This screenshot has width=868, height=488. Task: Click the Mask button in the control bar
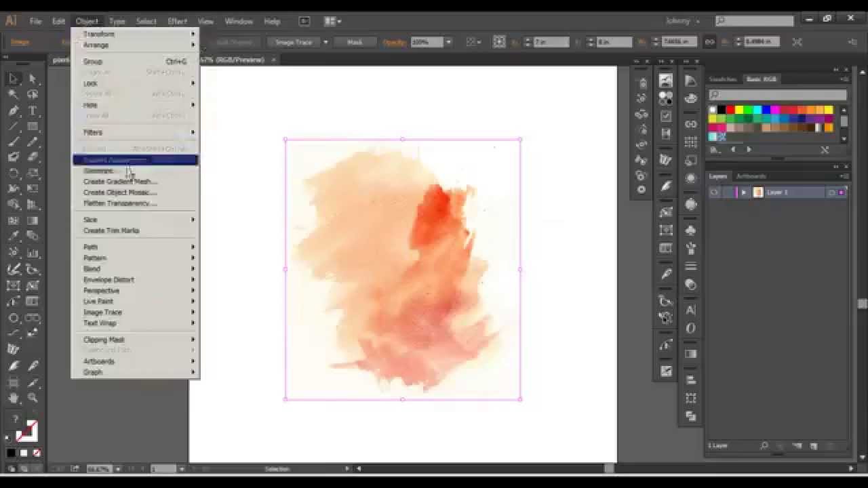coord(355,41)
